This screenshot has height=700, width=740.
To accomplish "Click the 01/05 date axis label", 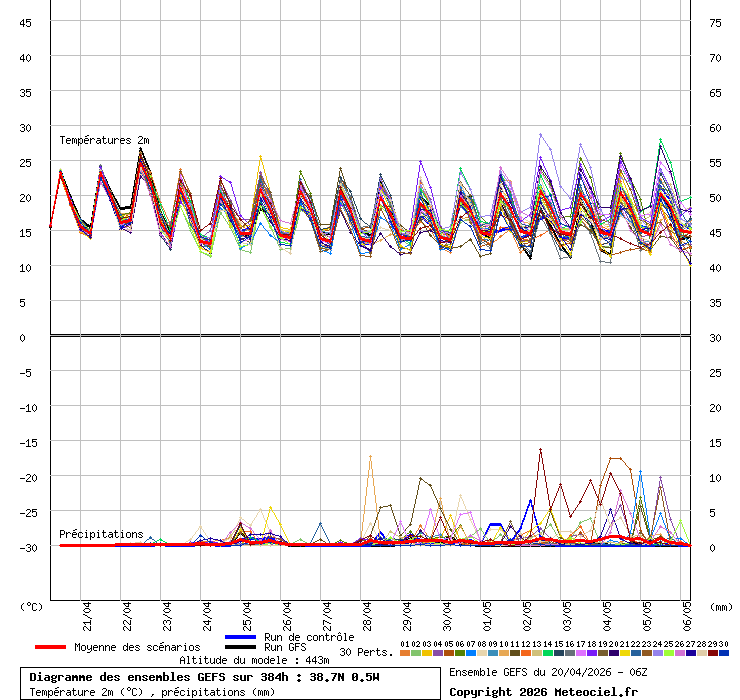I will tap(487, 612).
